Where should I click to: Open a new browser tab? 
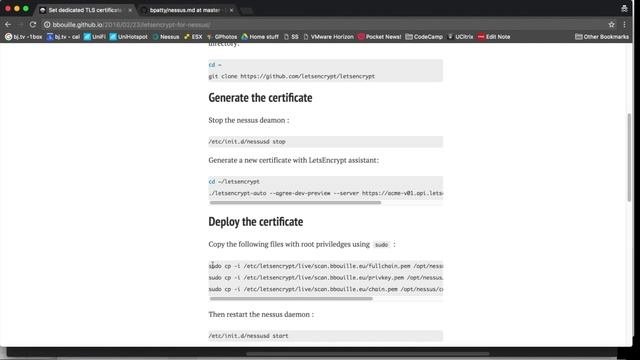247,11
